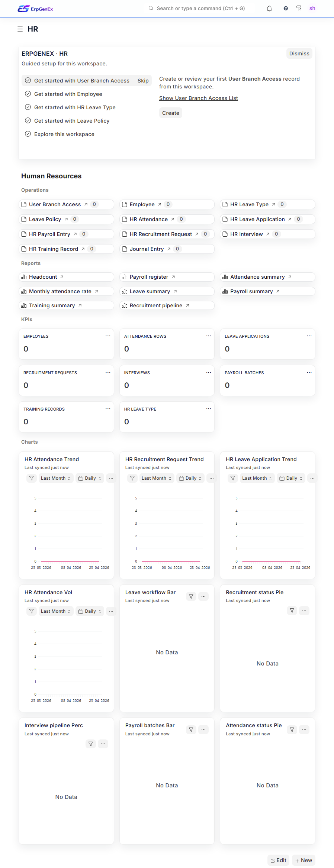The image size is (334, 868).
Task: Open the Headcount report shortcut
Action: (43, 277)
